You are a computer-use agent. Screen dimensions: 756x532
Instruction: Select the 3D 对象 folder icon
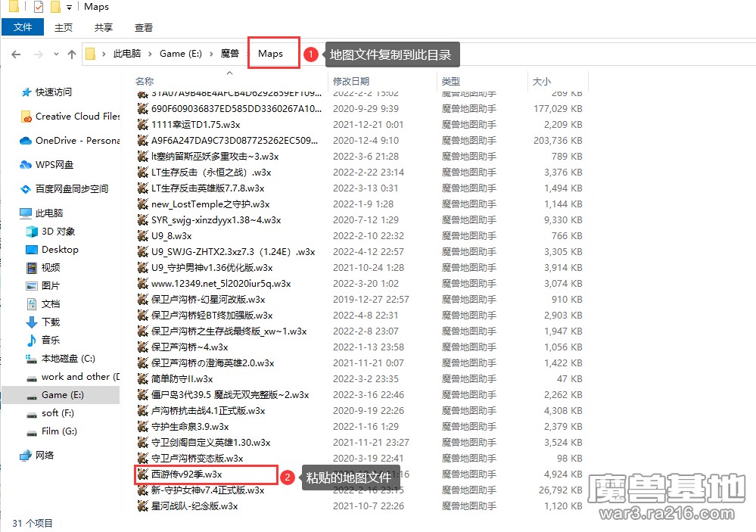(x=32, y=232)
